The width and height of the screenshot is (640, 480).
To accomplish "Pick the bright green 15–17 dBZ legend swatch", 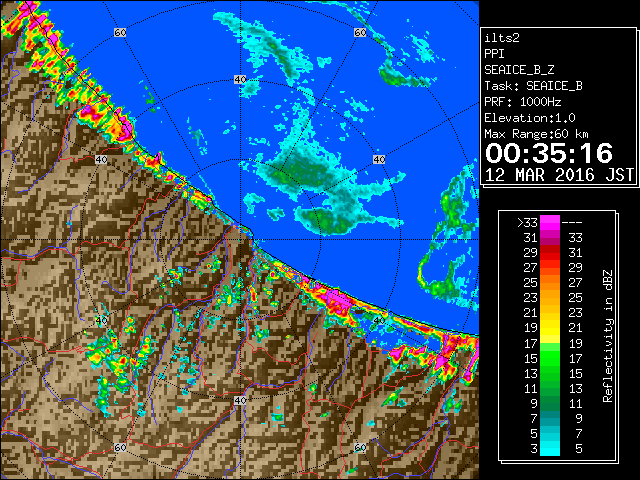I will coord(550,358).
